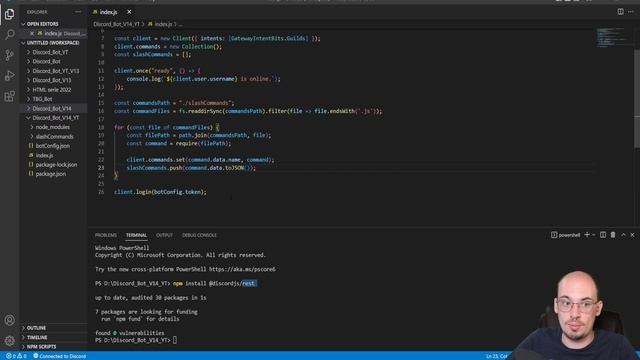Collapse the Discord_Bot_V14_YT folder

tap(53, 118)
